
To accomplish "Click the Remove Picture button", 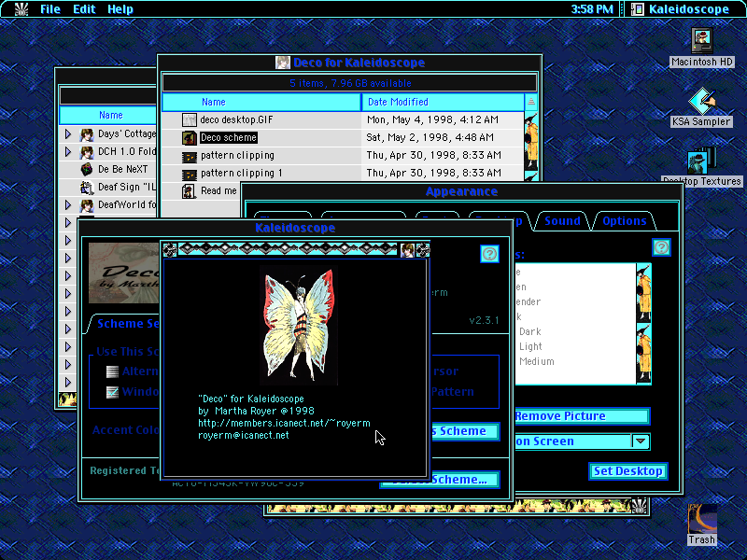I will tap(582, 416).
